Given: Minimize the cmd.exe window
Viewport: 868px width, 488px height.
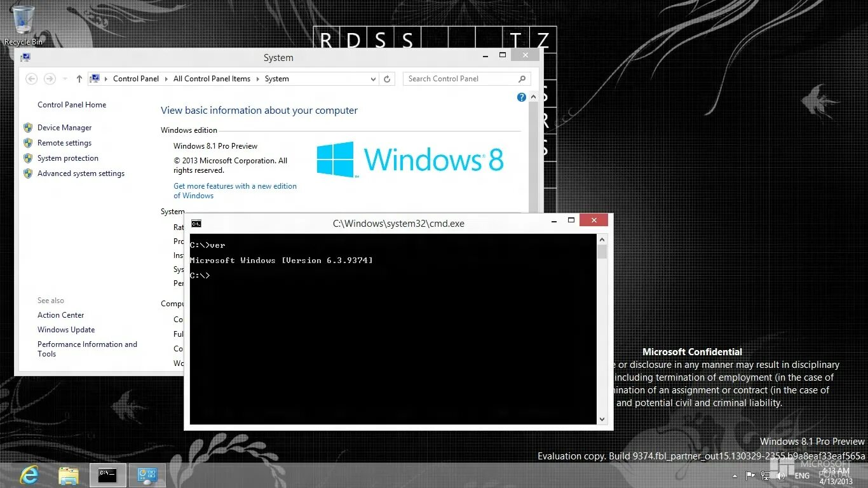Looking at the screenshot, I should click(554, 220).
